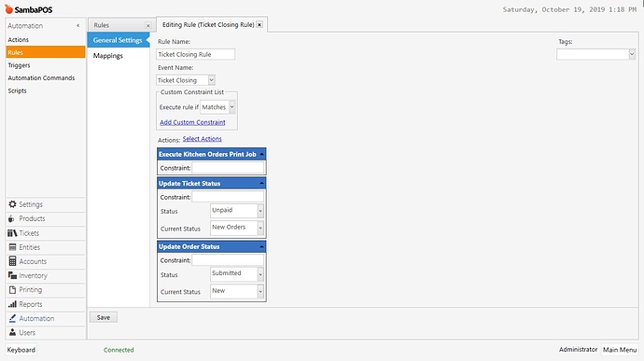Open Tickets via its books icon
The height and width of the screenshot is (361, 644).
[x=12, y=233]
